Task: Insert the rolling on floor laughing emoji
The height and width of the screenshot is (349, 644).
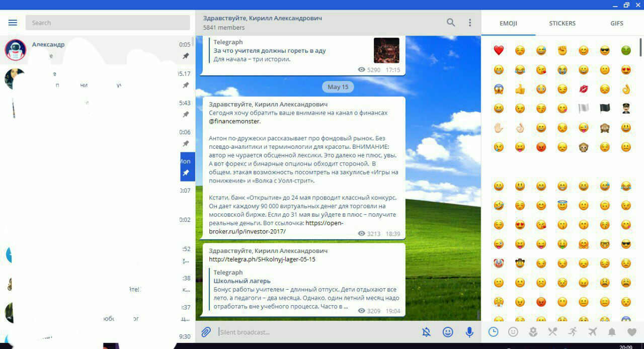Action: click(499, 205)
